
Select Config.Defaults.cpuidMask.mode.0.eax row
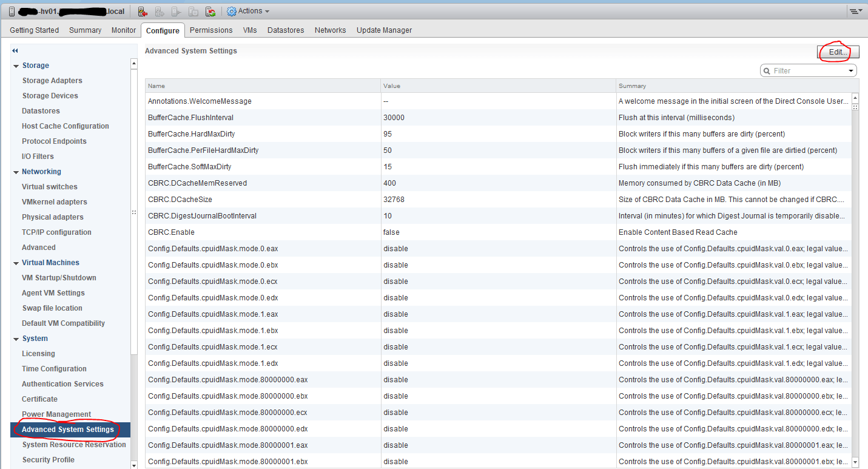pyautogui.click(x=498, y=249)
